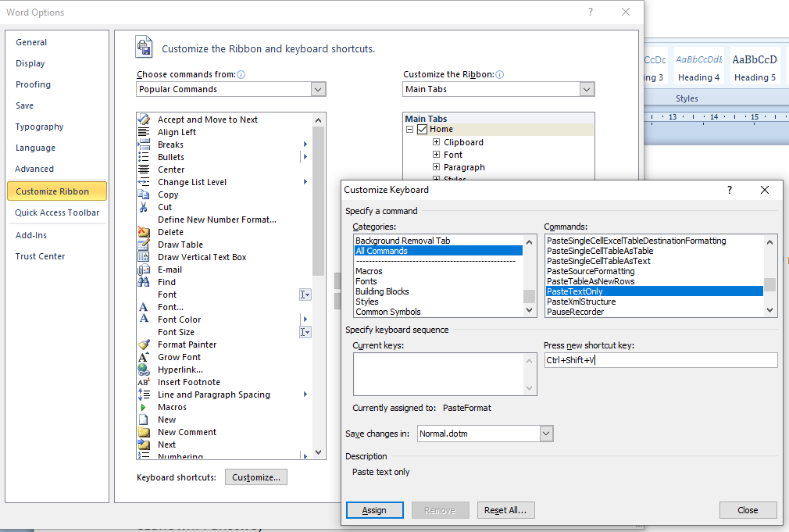Select the New Comment icon
This screenshot has width=789, height=532.
[144, 432]
